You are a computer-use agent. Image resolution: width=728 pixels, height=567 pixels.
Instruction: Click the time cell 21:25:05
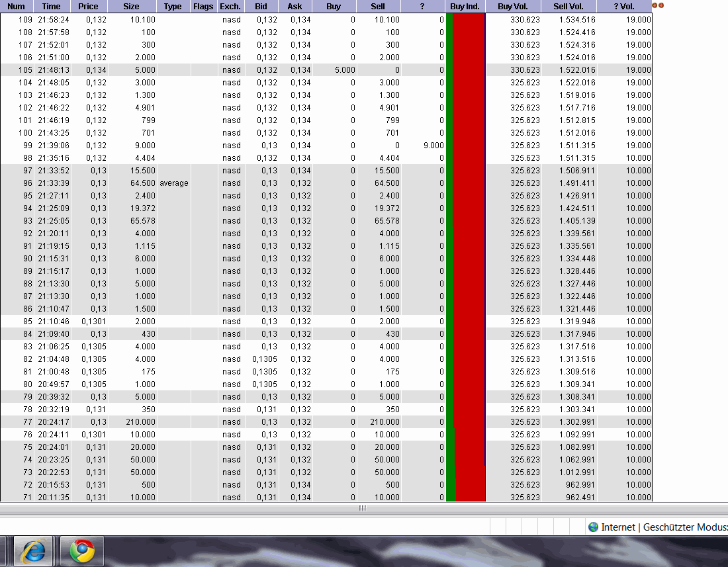[x=54, y=220]
